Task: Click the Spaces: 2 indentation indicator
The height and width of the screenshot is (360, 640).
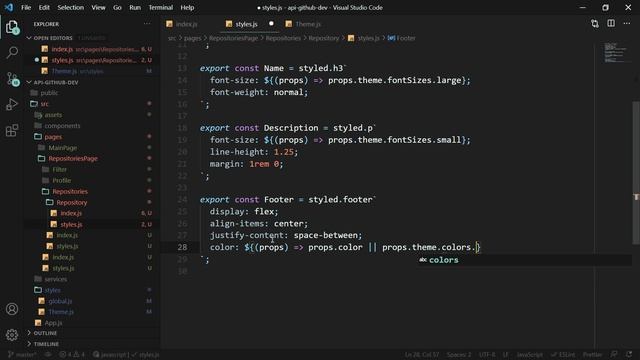Action: (459, 354)
